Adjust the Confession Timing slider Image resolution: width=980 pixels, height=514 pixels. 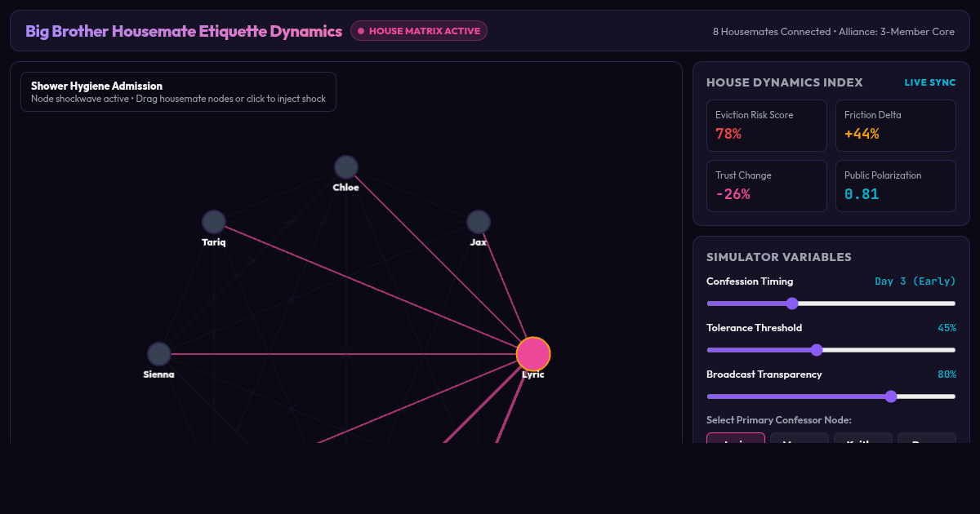coord(831,304)
